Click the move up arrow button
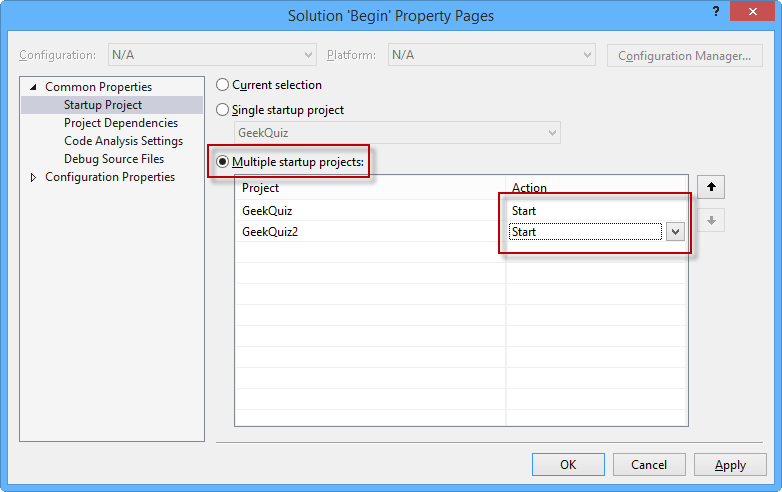 pyautogui.click(x=711, y=187)
